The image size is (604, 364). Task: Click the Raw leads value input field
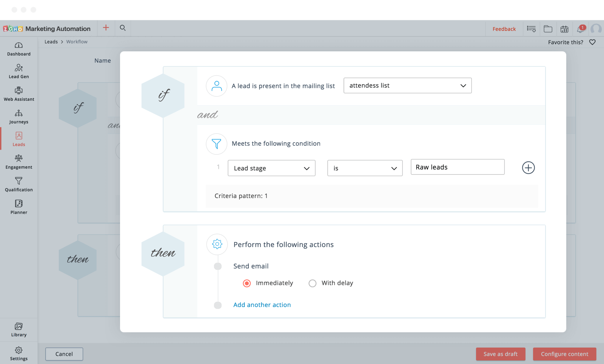click(457, 167)
